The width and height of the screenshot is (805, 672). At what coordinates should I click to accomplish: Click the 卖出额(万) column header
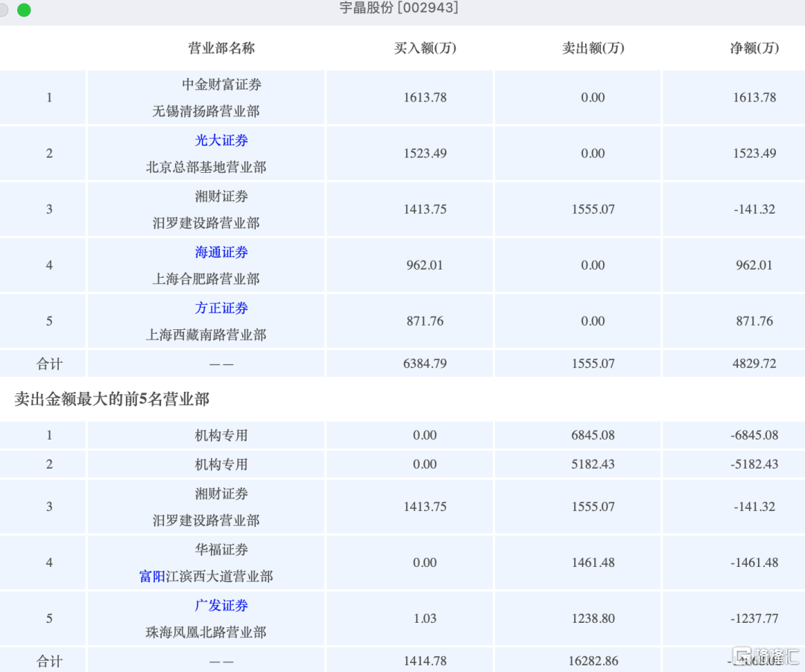[x=593, y=48]
